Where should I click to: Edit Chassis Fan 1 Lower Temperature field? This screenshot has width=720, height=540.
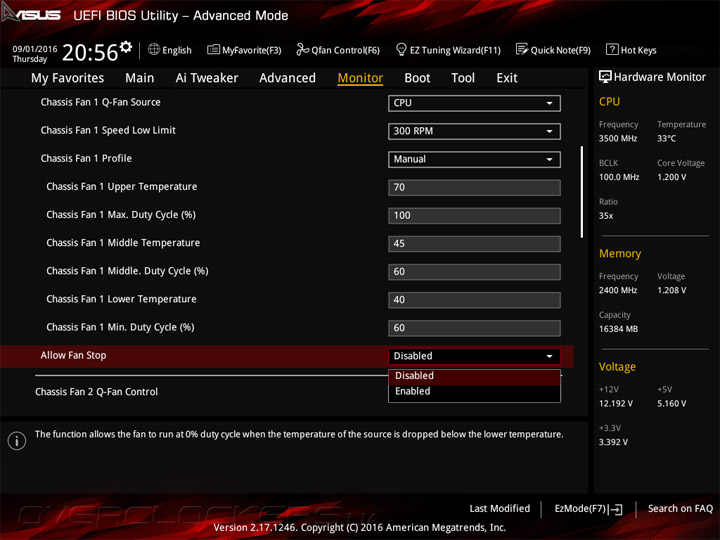point(474,300)
